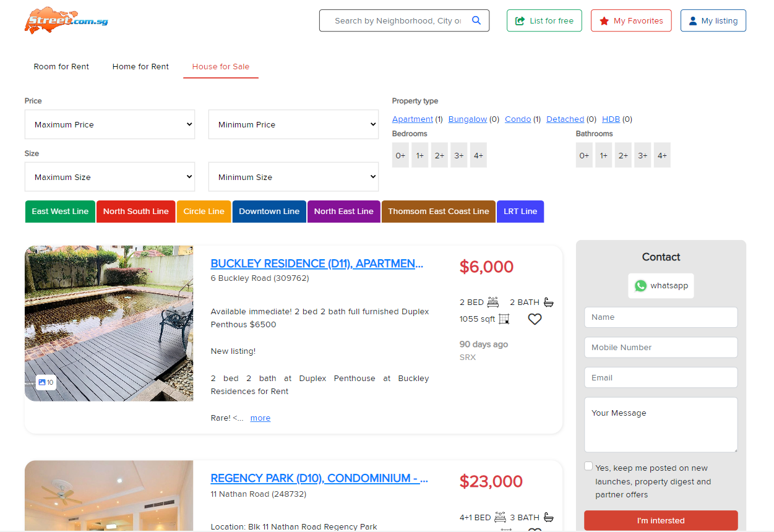Switch to the Home for Rent tab
Image resolution: width=774 pixels, height=532 pixels.
pyautogui.click(x=140, y=67)
